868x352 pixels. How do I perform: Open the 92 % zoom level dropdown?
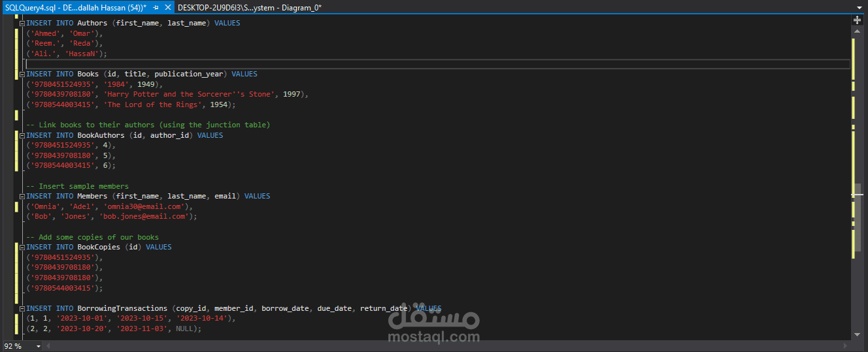coord(38,346)
